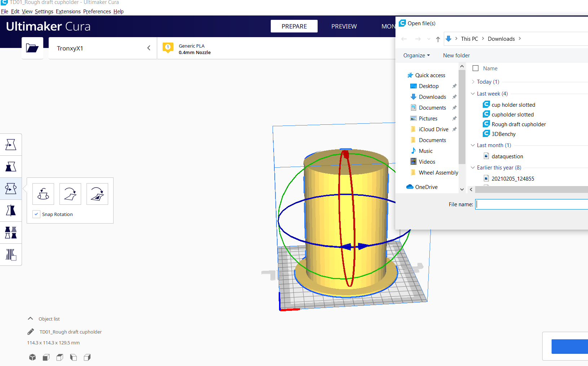
Task: Tick the select-all checkbox beside Name
Action: [476, 68]
